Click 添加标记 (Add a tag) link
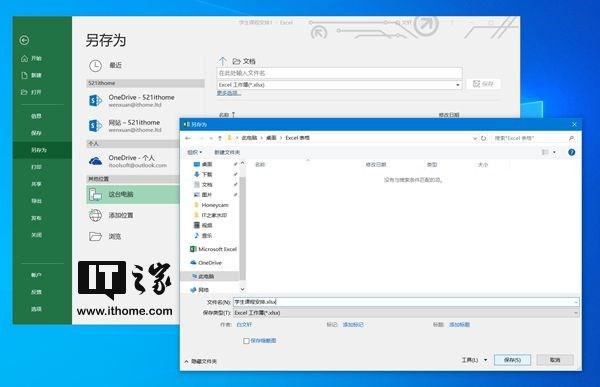 click(x=353, y=325)
